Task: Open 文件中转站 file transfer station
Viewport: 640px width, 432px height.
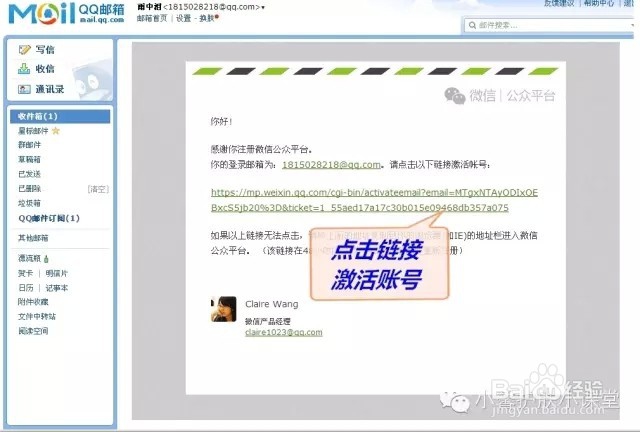Action: pyautogui.click(x=37, y=316)
